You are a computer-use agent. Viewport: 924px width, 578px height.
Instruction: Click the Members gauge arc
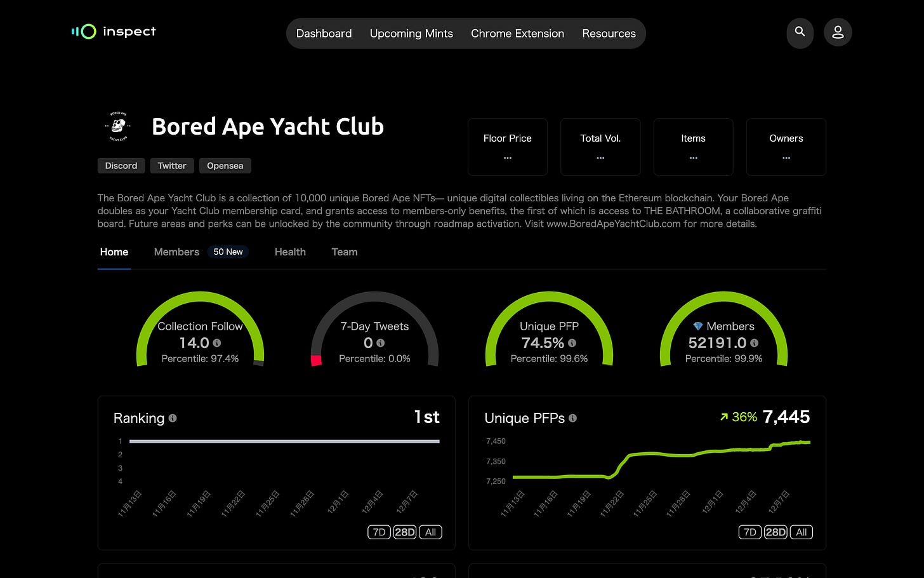tap(724, 297)
